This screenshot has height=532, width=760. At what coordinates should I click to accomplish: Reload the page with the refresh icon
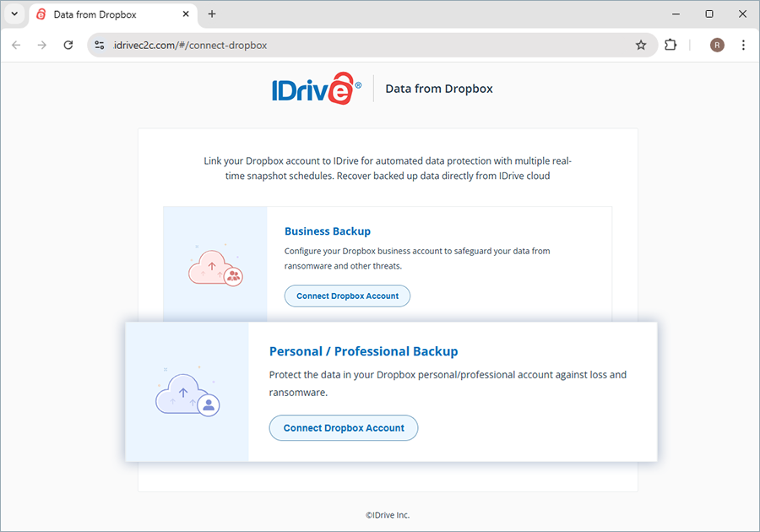tap(68, 45)
